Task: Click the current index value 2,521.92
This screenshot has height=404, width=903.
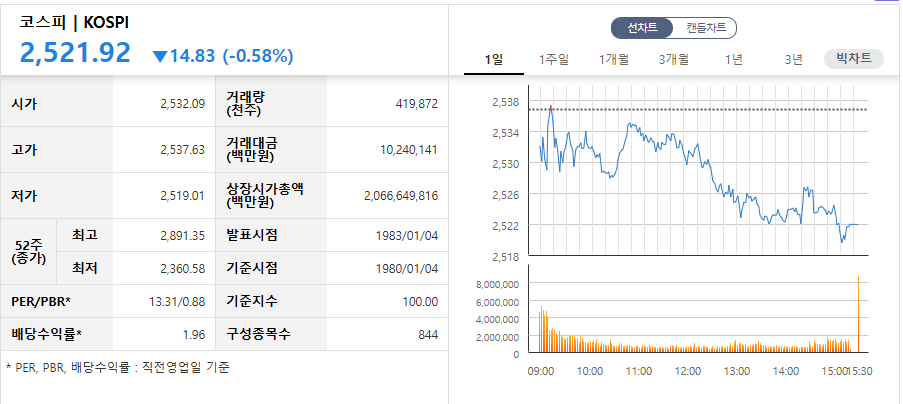Action: coord(75,52)
